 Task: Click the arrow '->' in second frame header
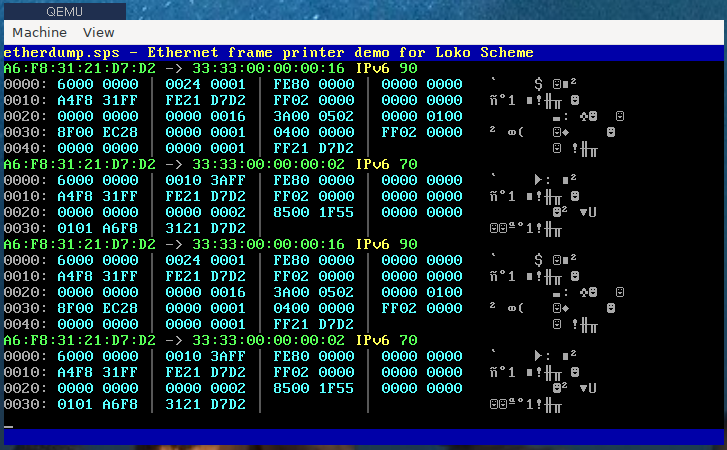[174, 164]
